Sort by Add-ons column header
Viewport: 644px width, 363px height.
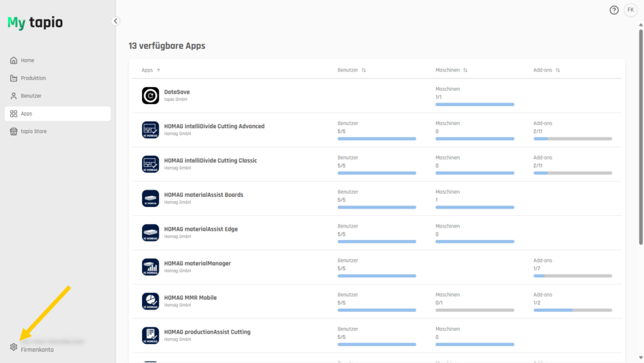pyautogui.click(x=546, y=70)
